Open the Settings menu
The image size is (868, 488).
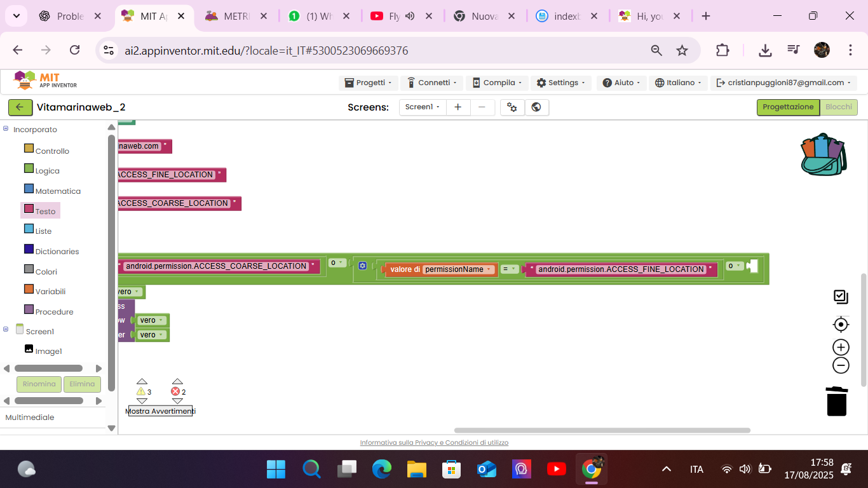pyautogui.click(x=561, y=83)
